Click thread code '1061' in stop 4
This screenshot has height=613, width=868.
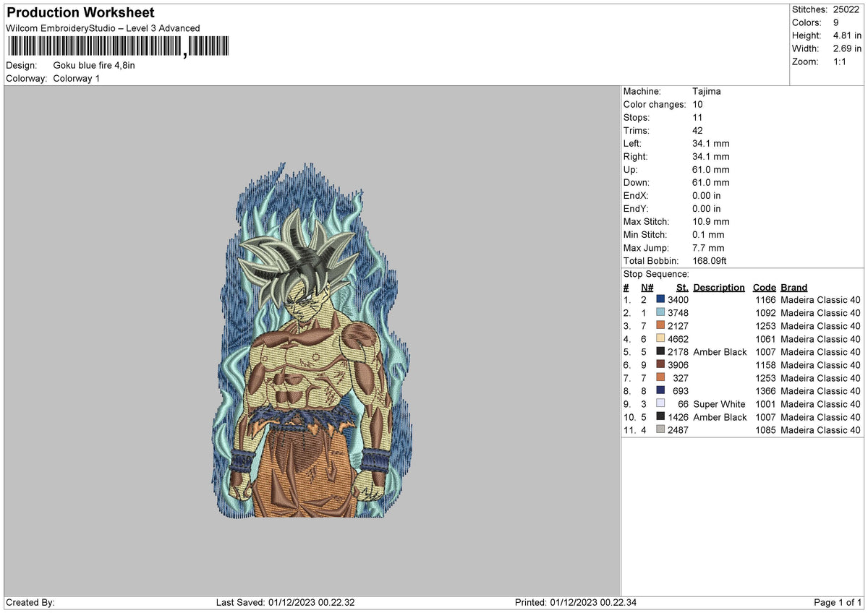765,338
